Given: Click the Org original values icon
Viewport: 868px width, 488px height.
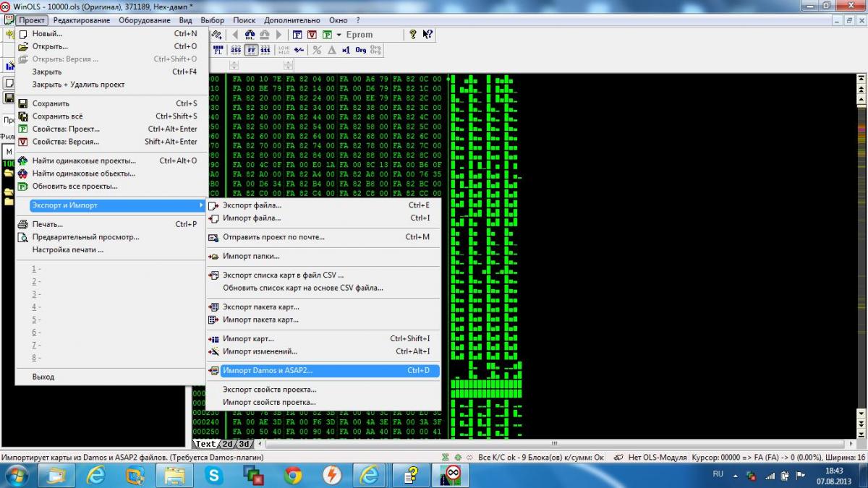Looking at the screenshot, I should [360, 50].
